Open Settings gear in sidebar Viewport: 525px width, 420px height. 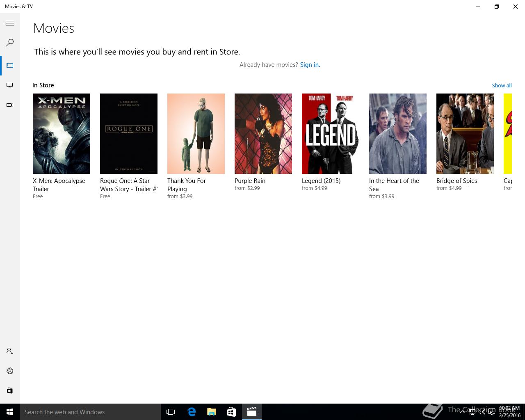click(10, 371)
